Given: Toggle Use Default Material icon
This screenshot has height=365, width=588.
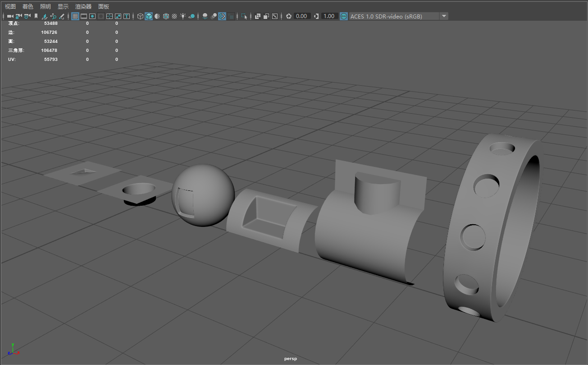Looking at the screenshot, I should [x=157, y=16].
